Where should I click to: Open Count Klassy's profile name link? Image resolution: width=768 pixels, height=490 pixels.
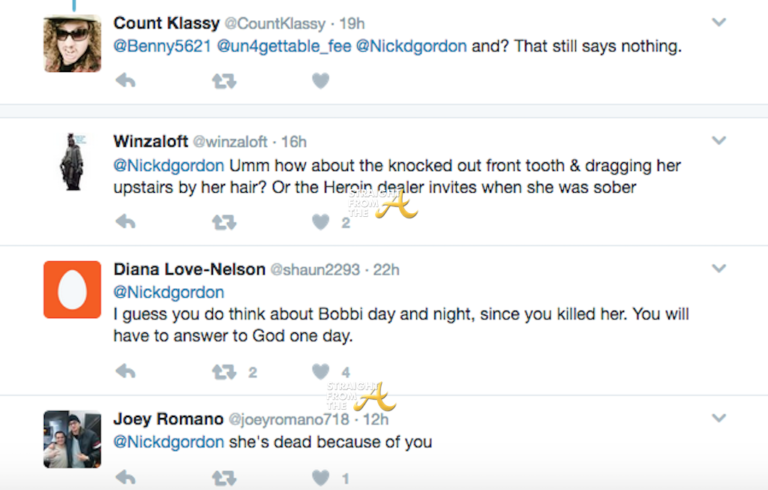point(167,22)
